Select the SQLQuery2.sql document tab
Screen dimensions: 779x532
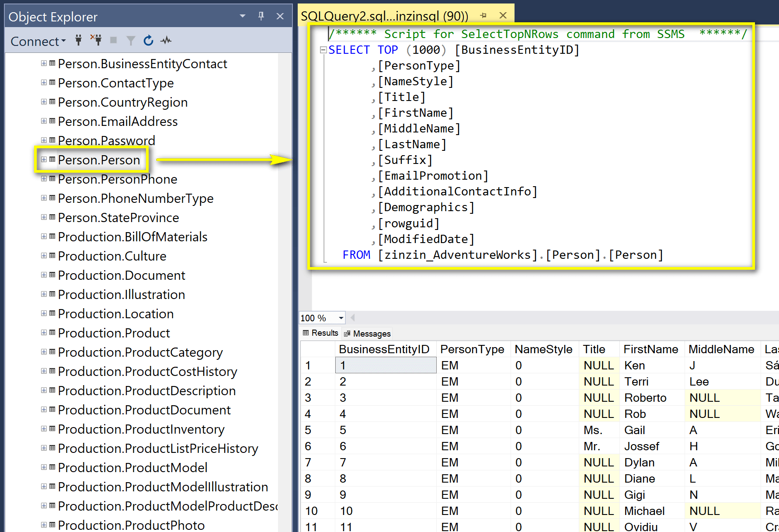(385, 16)
